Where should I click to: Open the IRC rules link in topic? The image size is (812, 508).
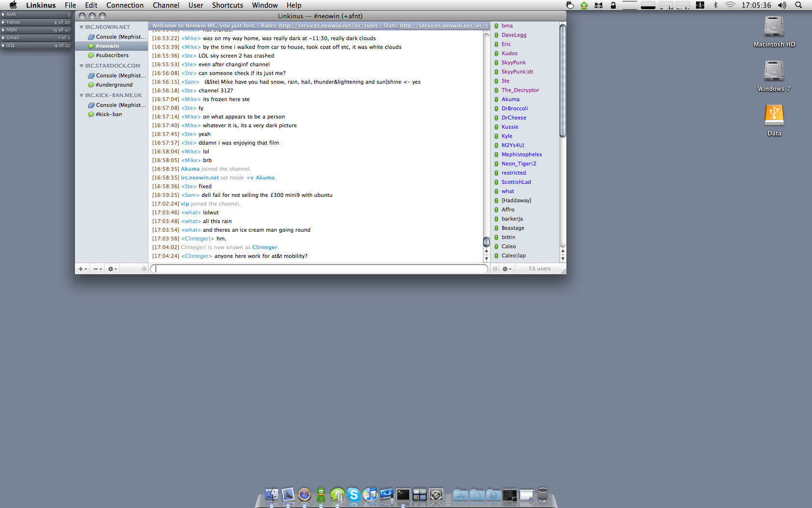pos(328,26)
